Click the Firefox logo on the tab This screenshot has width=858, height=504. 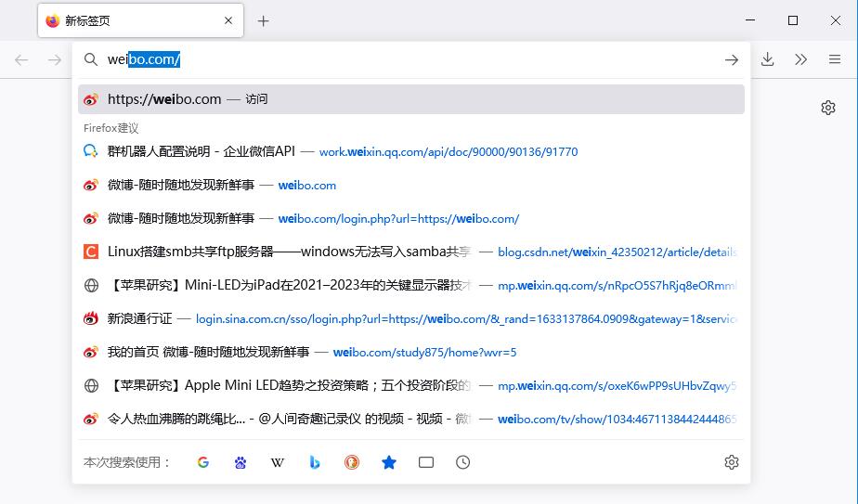click(x=53, y=20)
